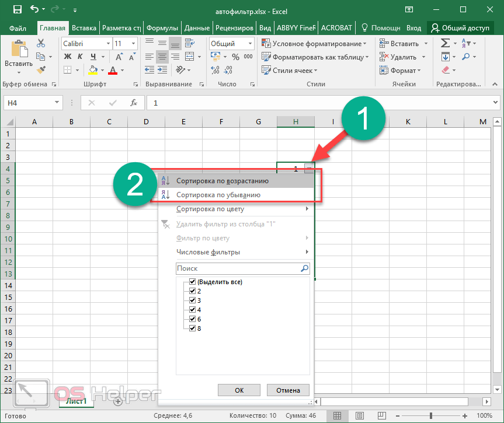The image size is (504, 423).
Task: Click the Отмена button
Action: tap(288, 390)
